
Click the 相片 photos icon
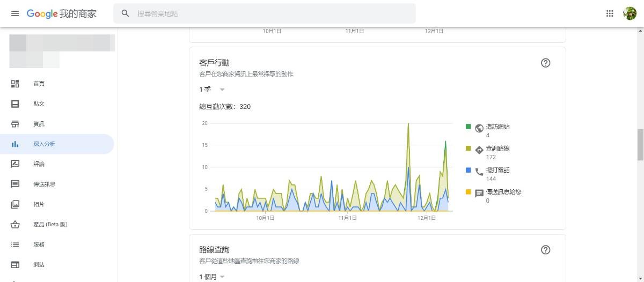(x=15, y=204)
